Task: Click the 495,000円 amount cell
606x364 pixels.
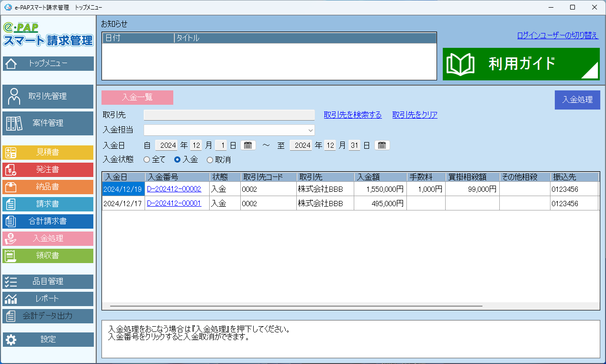Action: click(x=380, y=203)
